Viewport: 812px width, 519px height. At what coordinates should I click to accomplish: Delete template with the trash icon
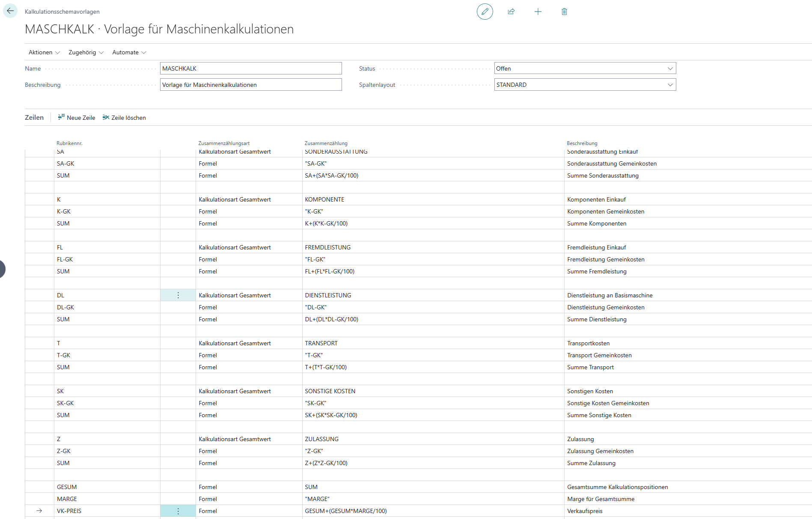564,12
